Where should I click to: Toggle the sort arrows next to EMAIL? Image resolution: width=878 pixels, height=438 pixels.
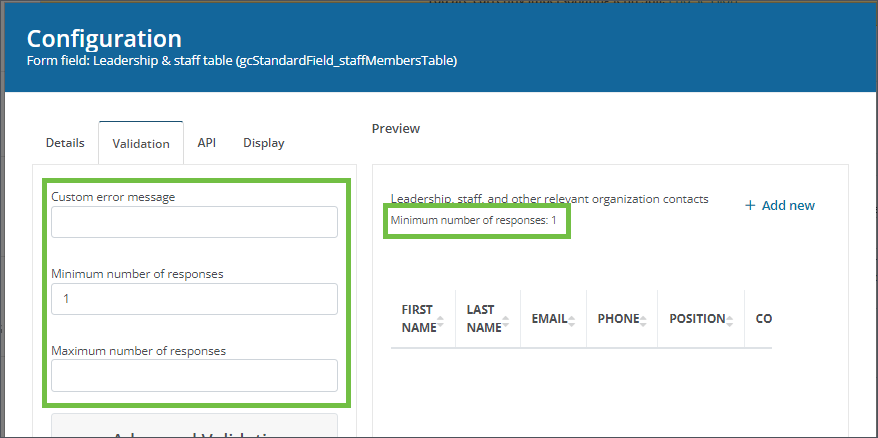tap(572, 319)
